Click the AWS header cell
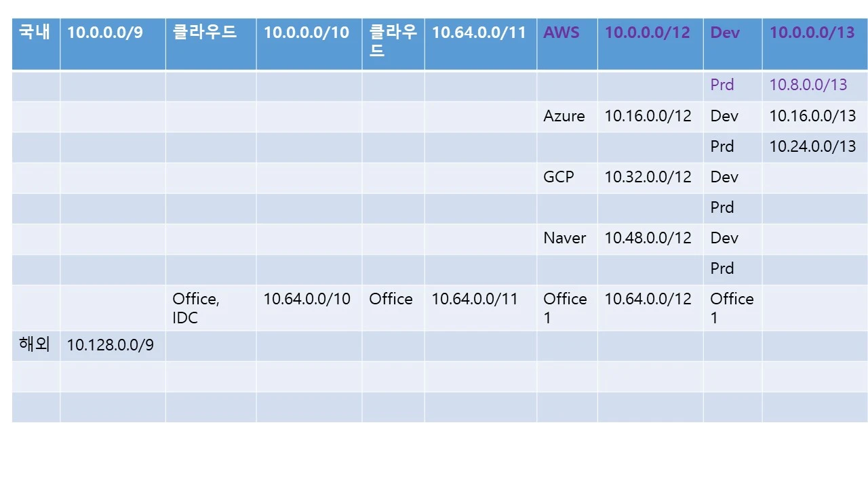This screenshot has height=488, width=868. pos(567,44)
